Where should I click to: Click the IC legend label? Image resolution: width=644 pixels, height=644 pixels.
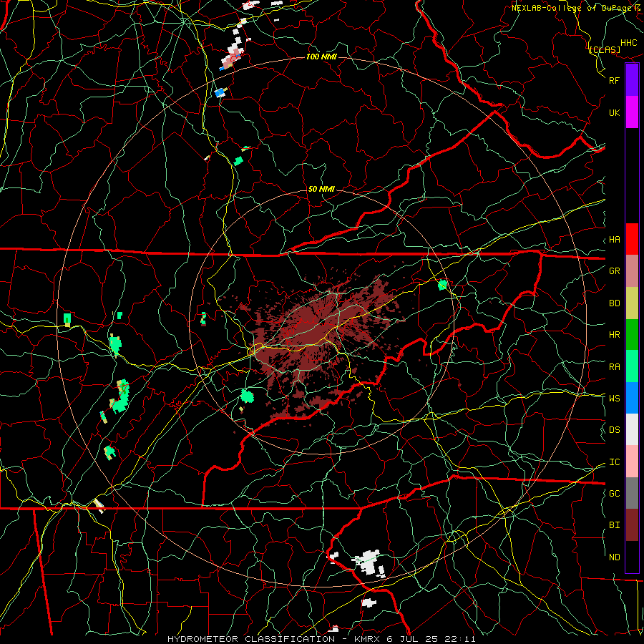615,462
